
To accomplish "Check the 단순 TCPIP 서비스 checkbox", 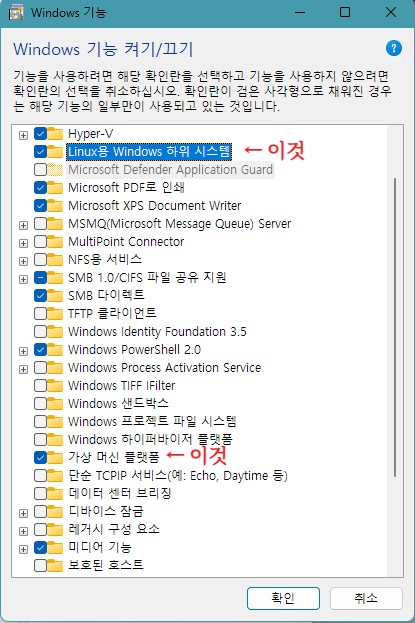I will (41, 475).
